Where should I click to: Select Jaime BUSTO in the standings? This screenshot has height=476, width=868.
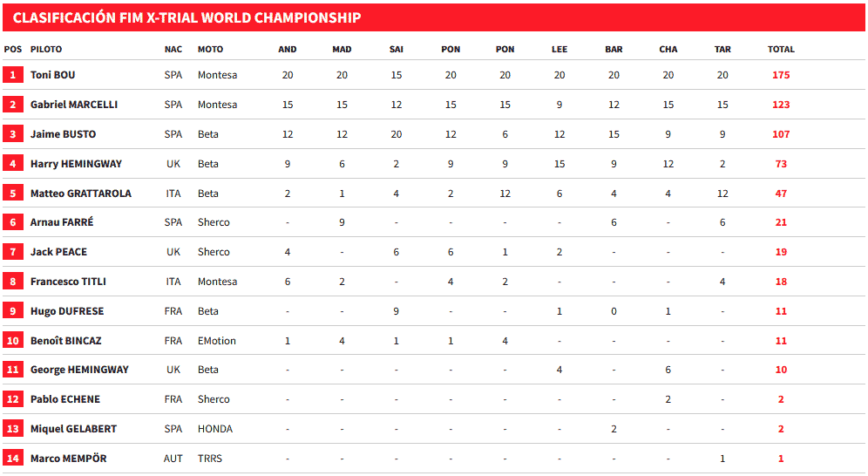click(x=64, y=134)
